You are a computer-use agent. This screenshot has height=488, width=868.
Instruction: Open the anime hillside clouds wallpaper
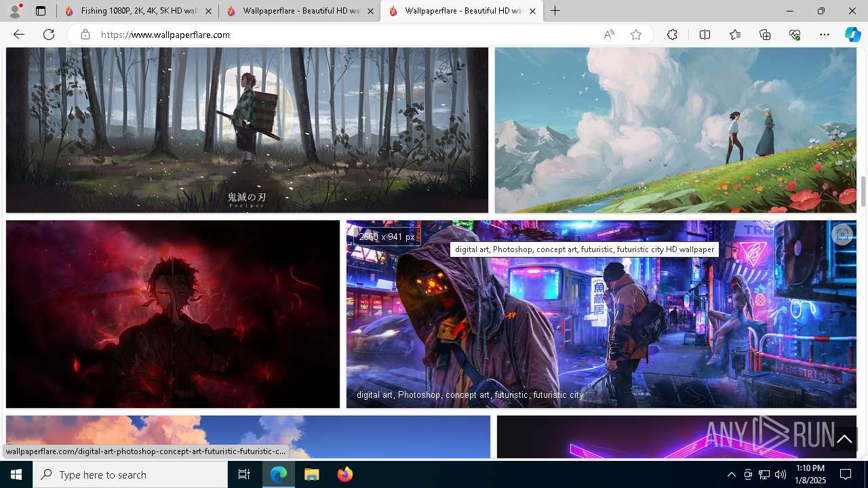click(x=675, y=130)
